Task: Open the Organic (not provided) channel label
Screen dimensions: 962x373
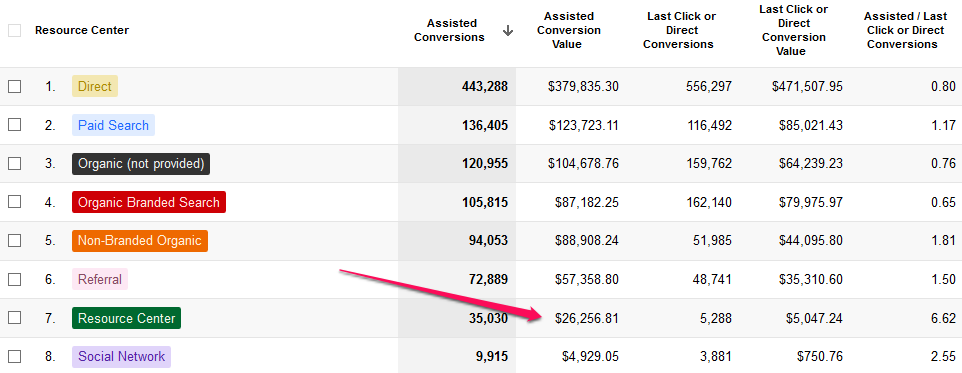Action: point(141,164)
